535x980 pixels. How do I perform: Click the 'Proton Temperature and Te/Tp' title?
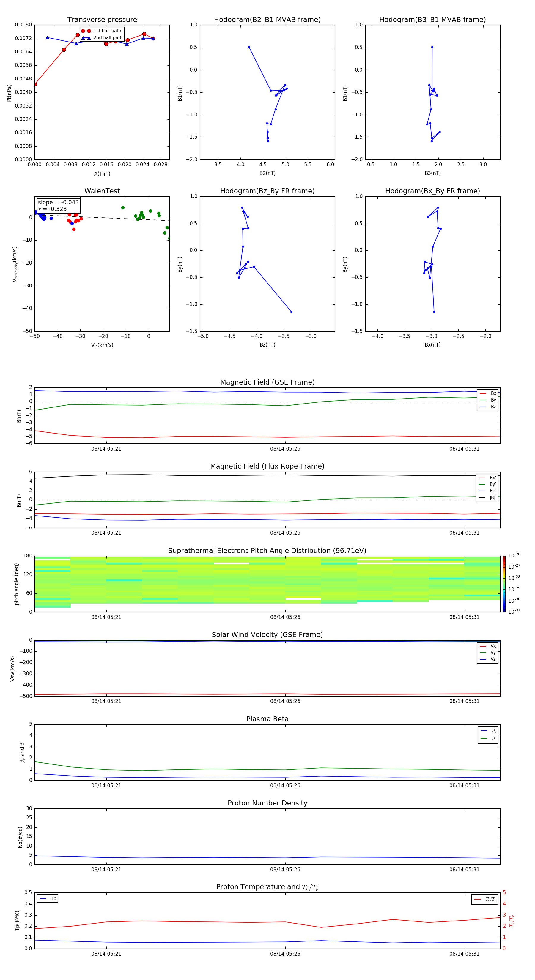click(x=267, y=887)
